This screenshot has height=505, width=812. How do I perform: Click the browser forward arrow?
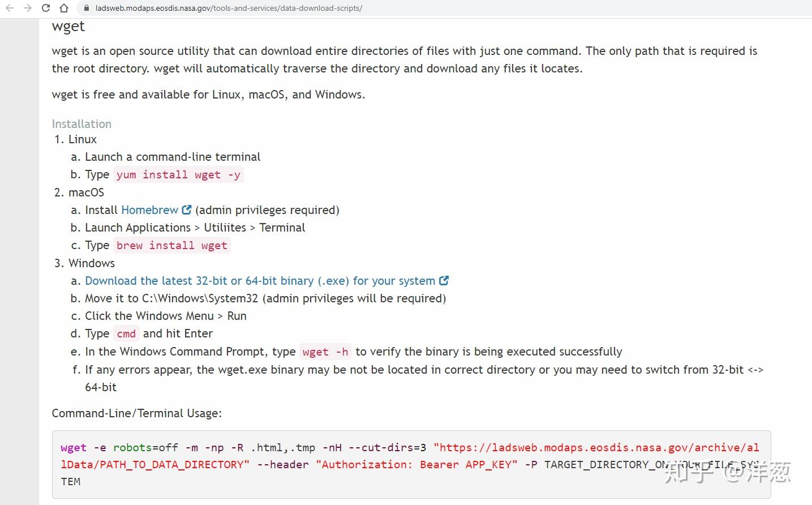point(28,8)
